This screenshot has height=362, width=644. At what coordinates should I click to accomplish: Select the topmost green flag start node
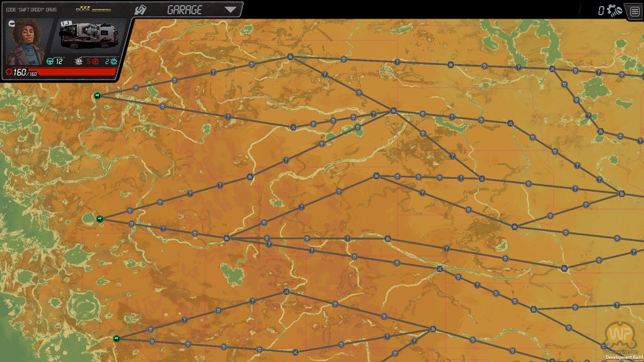coord(97,96)
